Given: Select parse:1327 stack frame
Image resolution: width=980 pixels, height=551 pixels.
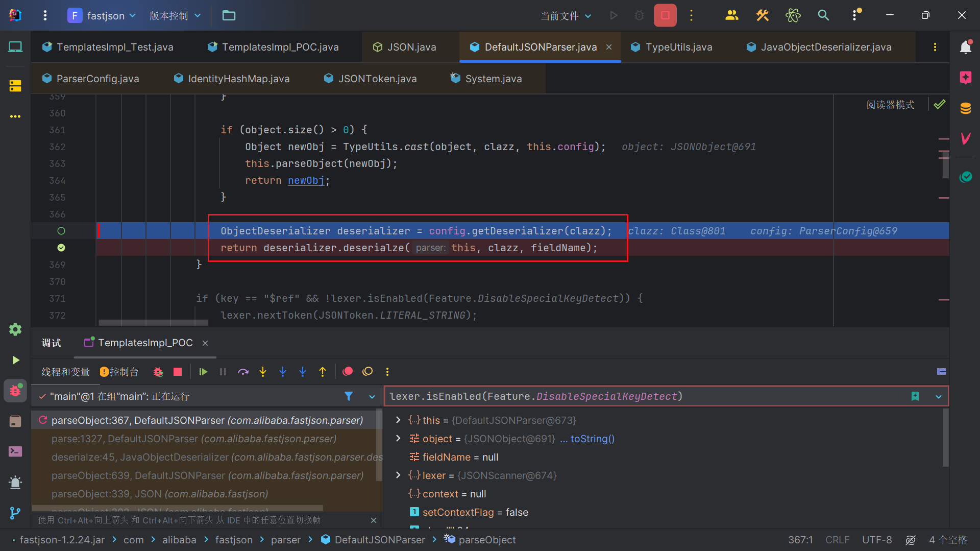Looking at the screenshot, I should click(x=194, y=439).
